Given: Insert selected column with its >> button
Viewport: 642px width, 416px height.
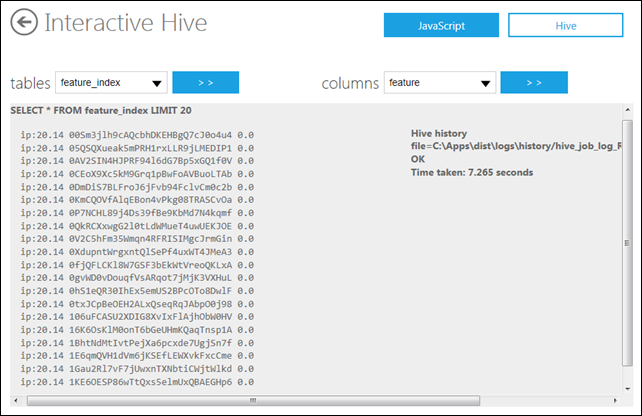Looking at the screenshot, I should coord(534,83).
